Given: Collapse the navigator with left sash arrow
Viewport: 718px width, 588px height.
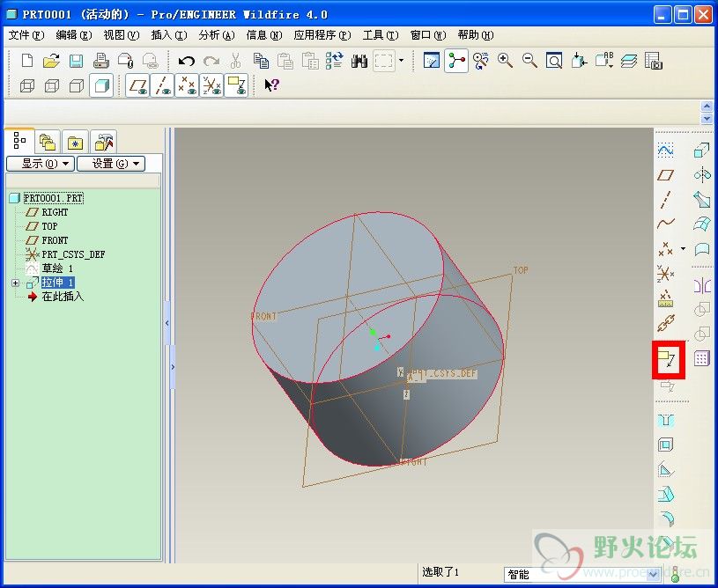Looking at the screenshot, I should (x=167, y=322).
